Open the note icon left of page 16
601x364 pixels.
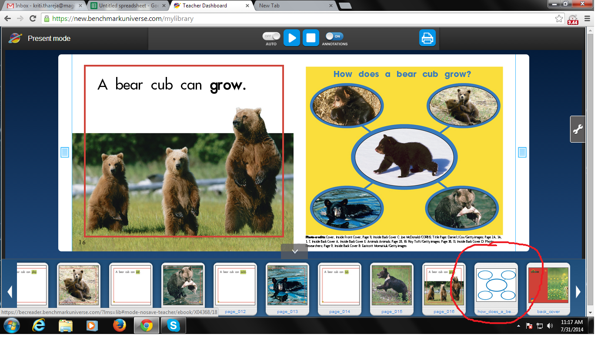(x=65, y=152)
